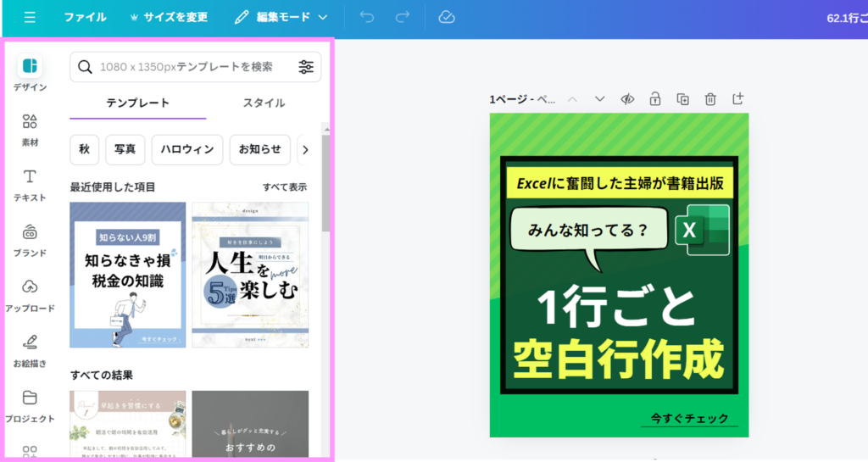This screenshot has height=462, width=868.
Task: Click the すべて表示 link
Action: pyautogui.click(x=285, y=187)
